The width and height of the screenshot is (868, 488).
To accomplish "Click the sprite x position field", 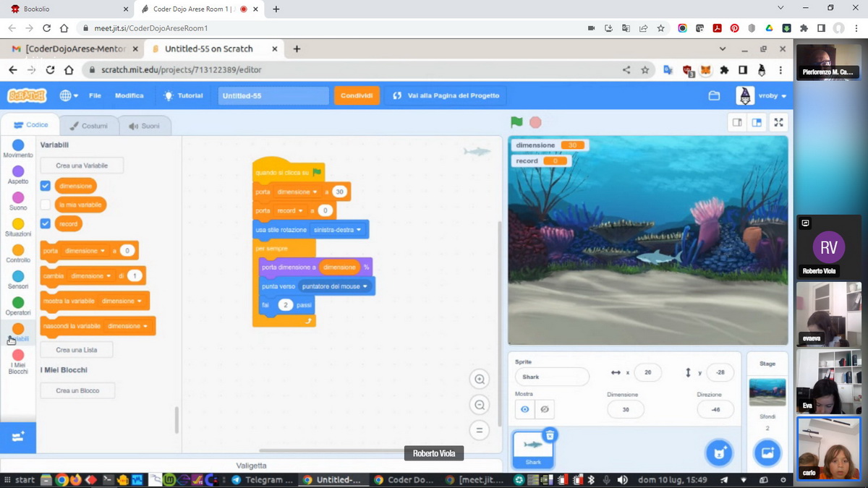I will (x=648, y=372).
